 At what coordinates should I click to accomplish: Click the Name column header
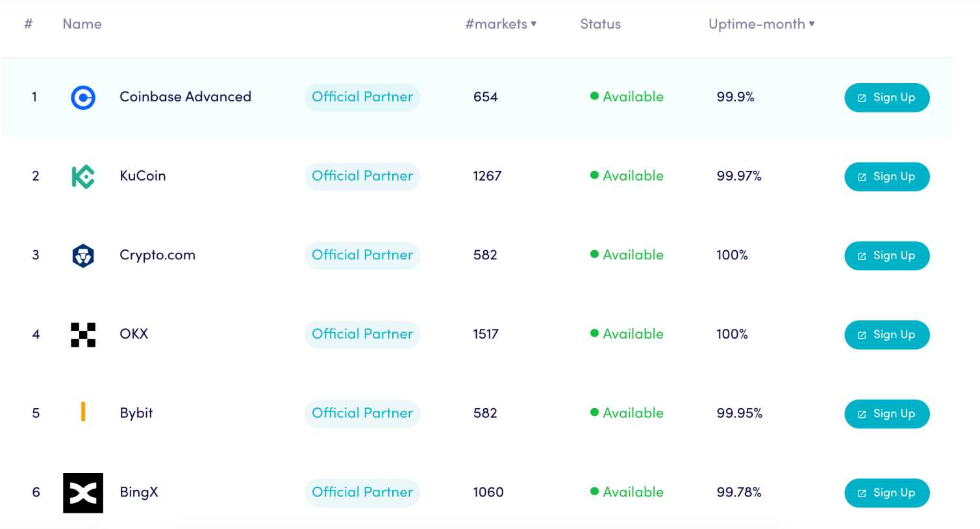click(x=82, y=24)
